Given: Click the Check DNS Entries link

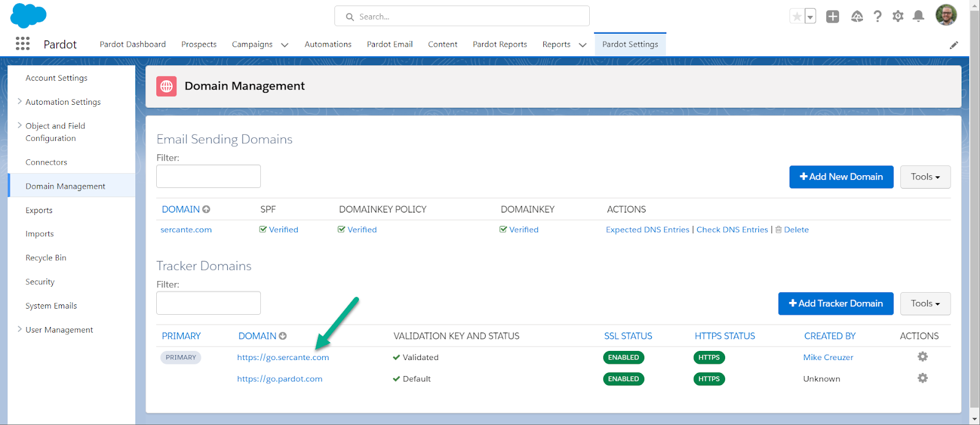Looking at the screenshot, I should (x=732, y=230).
